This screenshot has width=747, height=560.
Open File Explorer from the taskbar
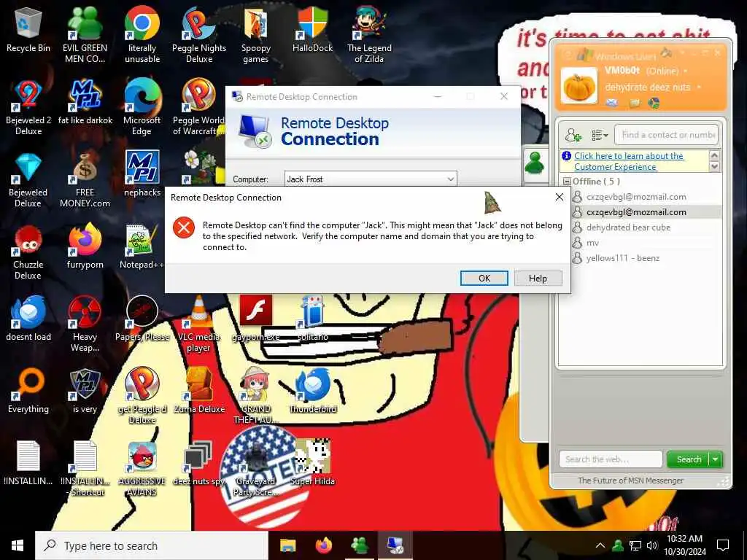(287, 545)
